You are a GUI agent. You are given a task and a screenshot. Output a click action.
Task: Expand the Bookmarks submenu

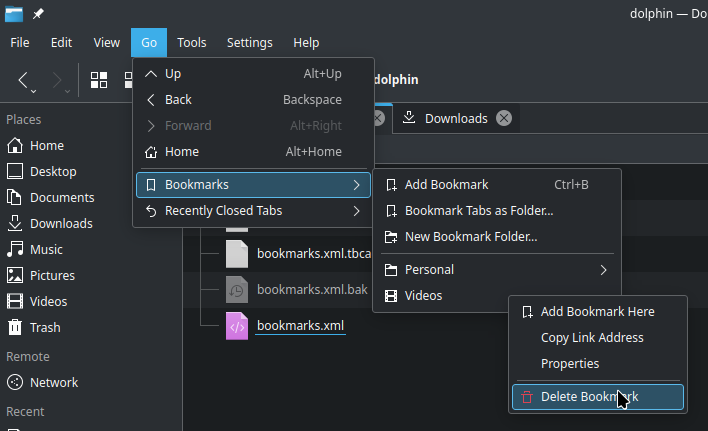(253, 185)
